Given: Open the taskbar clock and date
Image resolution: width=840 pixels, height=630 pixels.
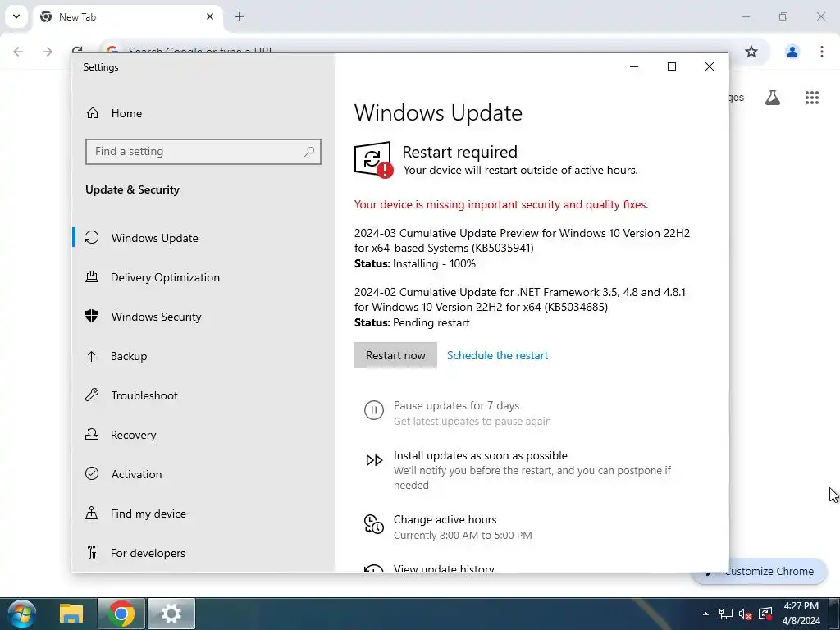Looking at the screenshot, I should pyautogui.click(x=801, y=614).
